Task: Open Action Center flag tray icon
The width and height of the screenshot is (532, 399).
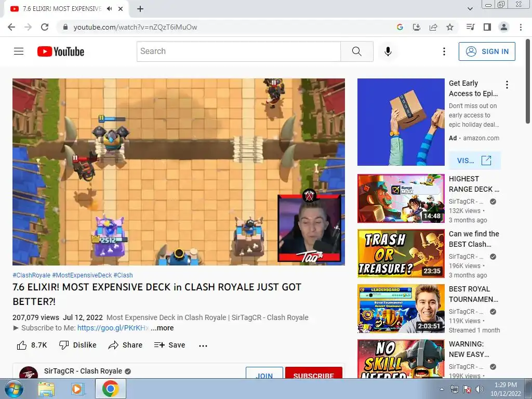Action: pyautogui.click(x=467, y=389)
